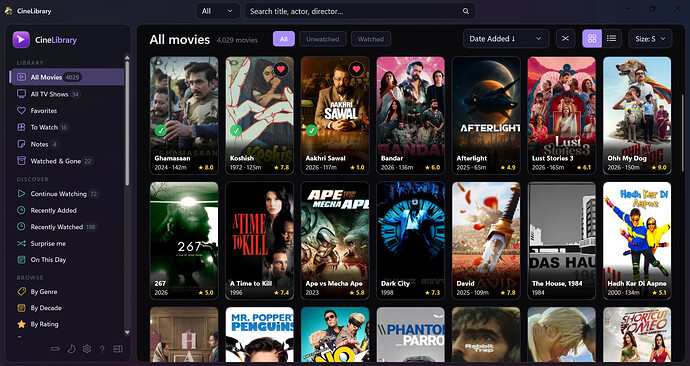This screenshot has width=690, height=366.
Task: Open the Hadh Kar Di Aapne poster
Action: click(x=637, y=241)
